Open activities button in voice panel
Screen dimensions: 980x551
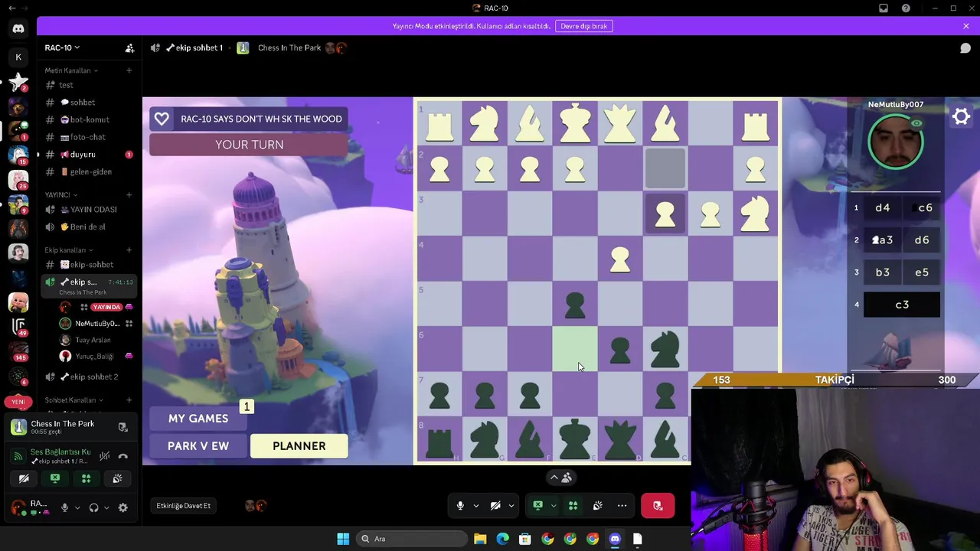(x=86, y=478)
